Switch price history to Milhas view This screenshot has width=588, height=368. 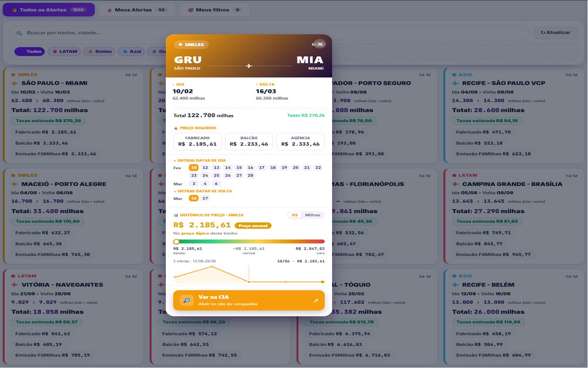click(313, 215)
